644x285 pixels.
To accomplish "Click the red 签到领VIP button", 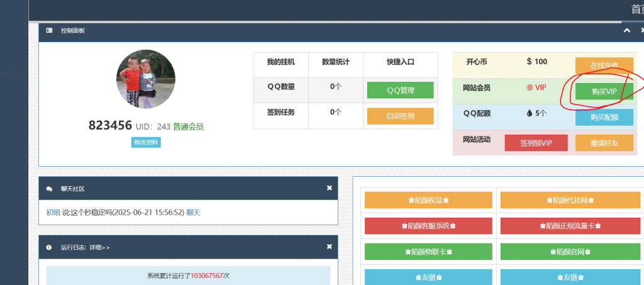I will tap(536, 143).
